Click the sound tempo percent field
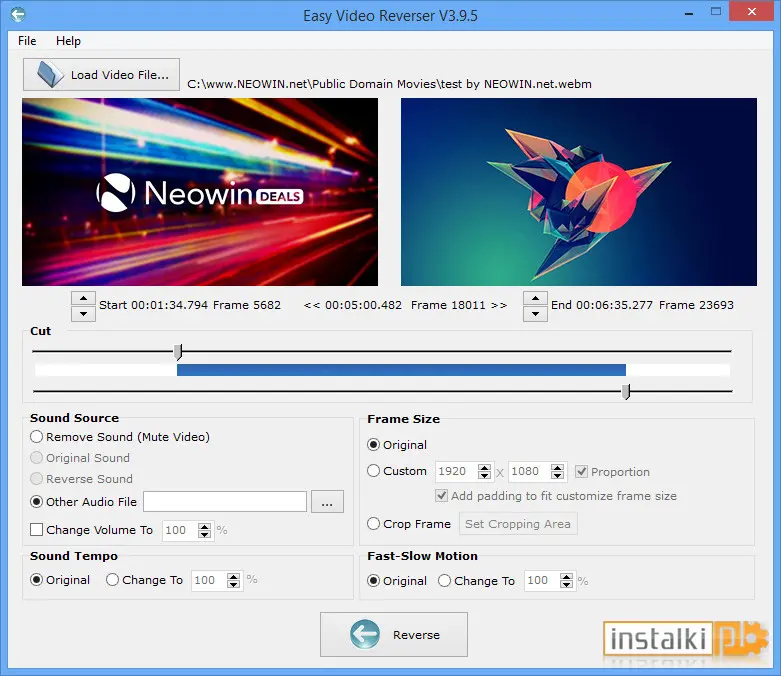 [209, 580]
